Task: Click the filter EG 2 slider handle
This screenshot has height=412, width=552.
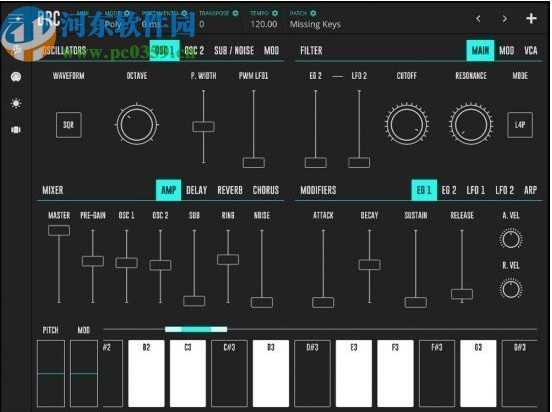Action: [x=315, y=163]
